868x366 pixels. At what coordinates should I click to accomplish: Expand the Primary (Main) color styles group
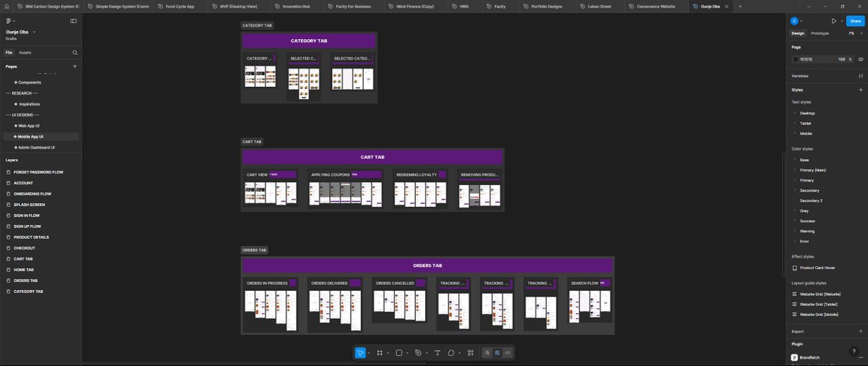tap(795, 170)
